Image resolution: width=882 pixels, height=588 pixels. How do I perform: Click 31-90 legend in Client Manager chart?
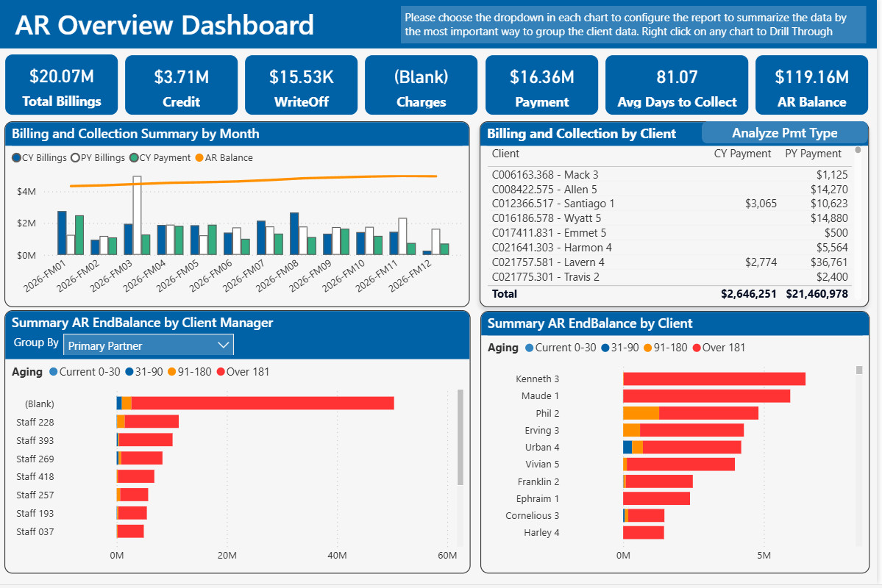pyautogui.click(x=144, y=372)
